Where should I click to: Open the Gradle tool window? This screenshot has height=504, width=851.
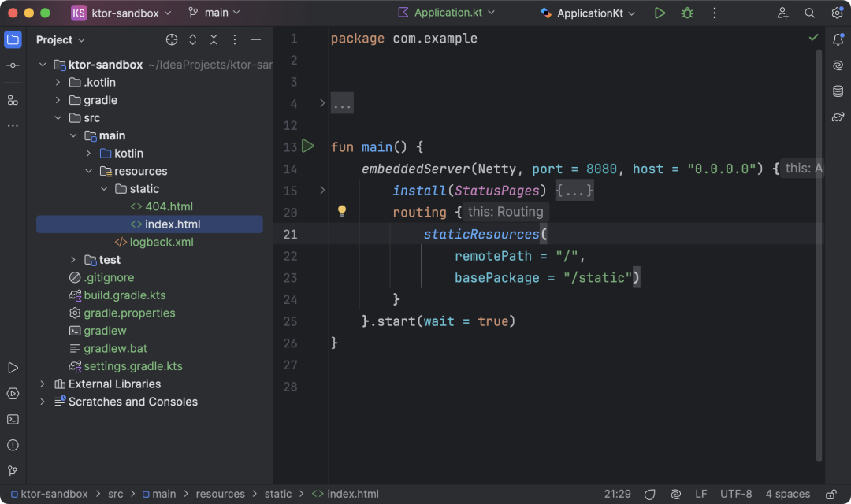(x=838, y=117)
